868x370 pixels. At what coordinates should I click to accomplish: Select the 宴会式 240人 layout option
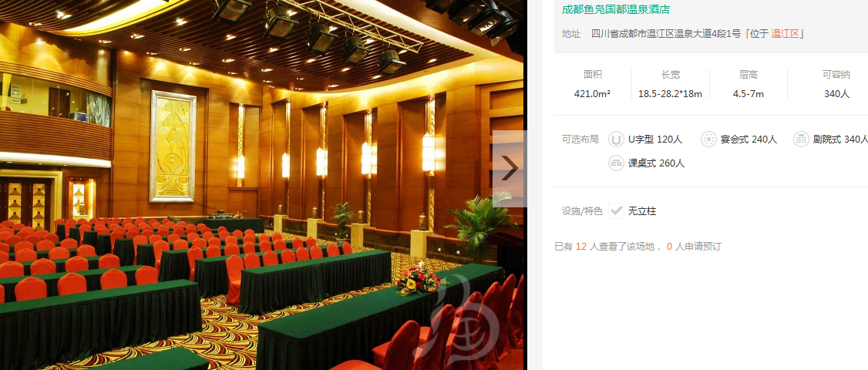pos(749,139)
